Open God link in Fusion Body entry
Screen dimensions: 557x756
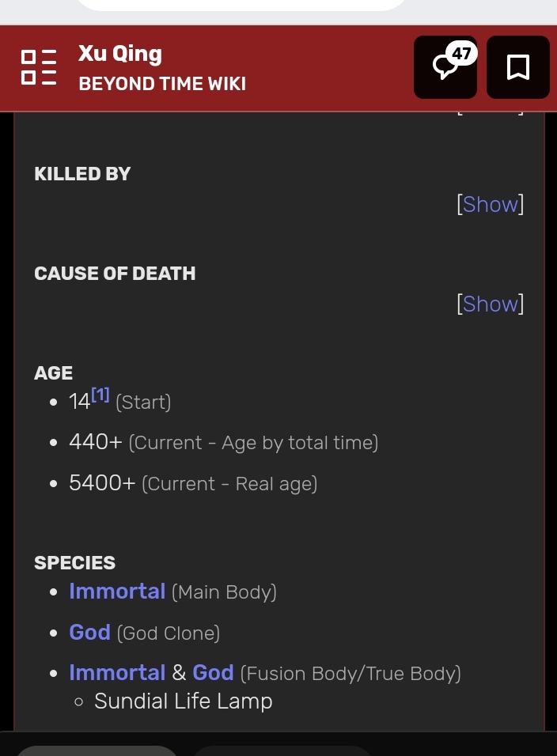tap(213, 673)
